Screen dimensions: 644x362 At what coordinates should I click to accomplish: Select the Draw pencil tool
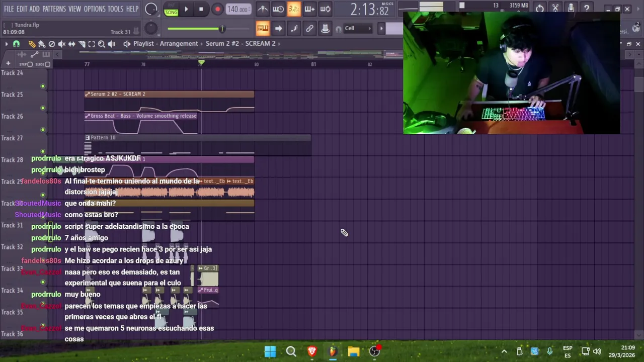(32, 44)
